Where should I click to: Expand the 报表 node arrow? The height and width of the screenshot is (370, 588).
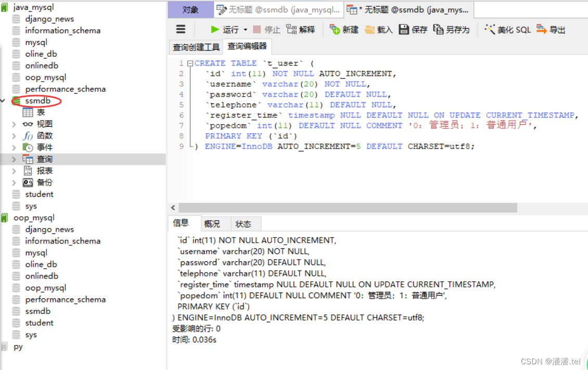[x=14, y=171]
